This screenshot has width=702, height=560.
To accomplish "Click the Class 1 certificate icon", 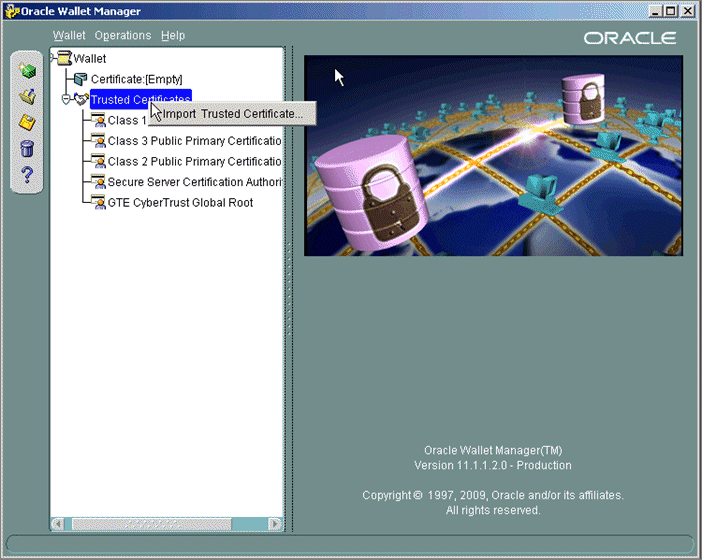I will click(x=98, y=120).
